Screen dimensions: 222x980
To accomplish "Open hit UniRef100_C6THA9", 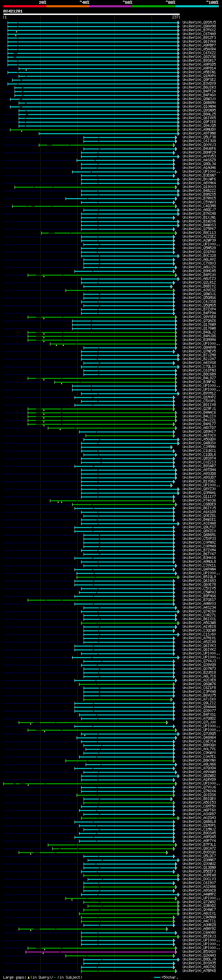I will pyautogui.click(x=199, y=34).
